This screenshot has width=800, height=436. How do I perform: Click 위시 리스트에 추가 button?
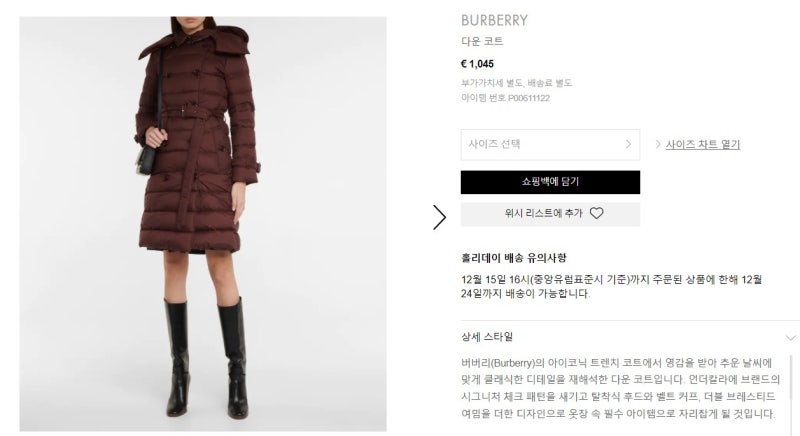click(x=550, y=214)
